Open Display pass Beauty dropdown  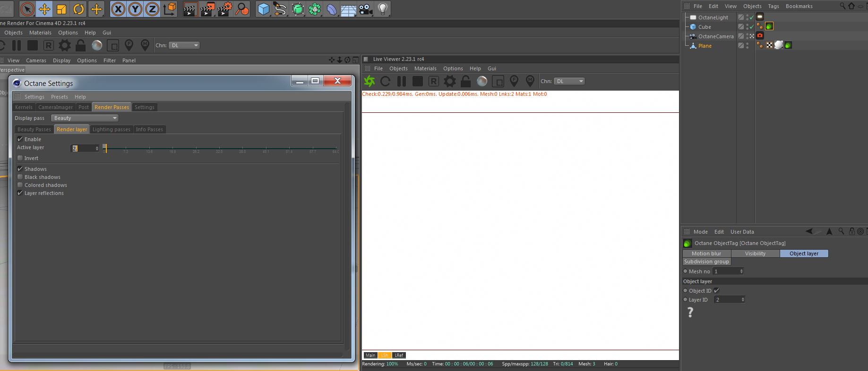pos(85,118)
